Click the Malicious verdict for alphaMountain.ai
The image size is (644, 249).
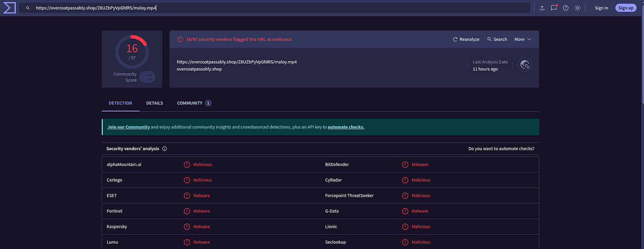click(203, 164)
